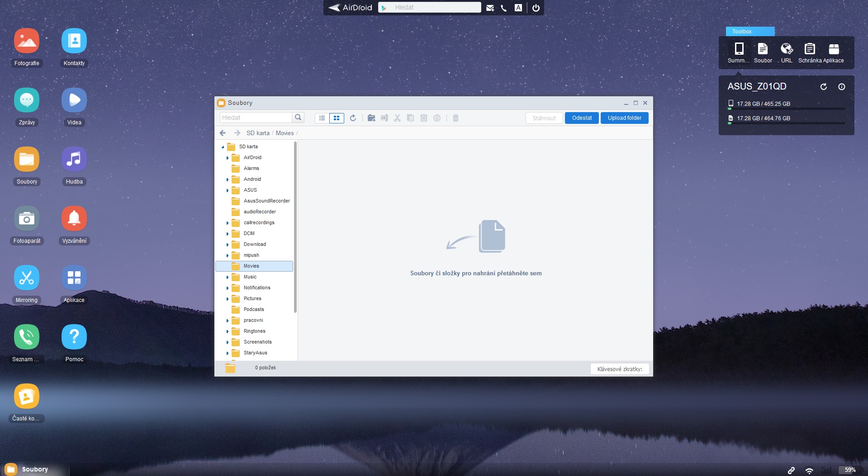The width and height of the screenshot is (868, 476).
Task: Select the AsusSoundRecorder folder in tree
Action: point(254,201)
